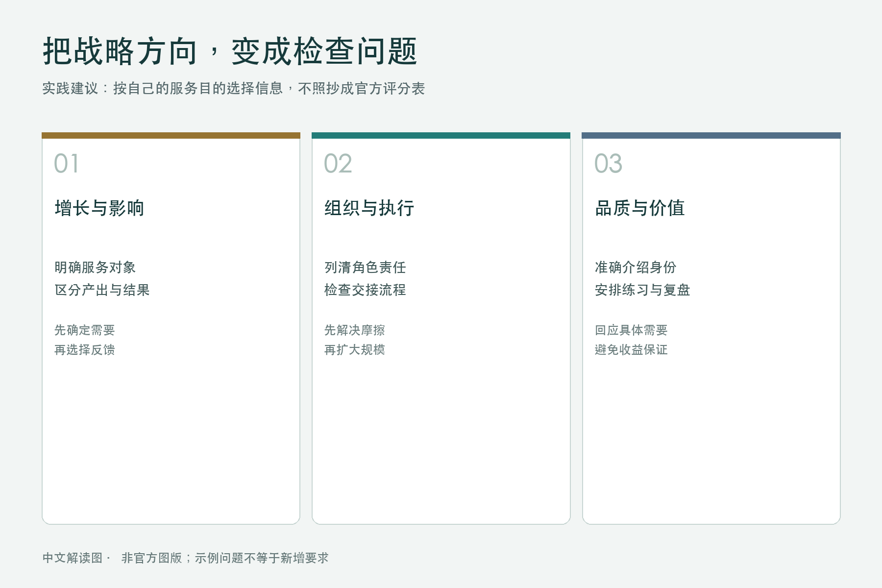882x588 pixels.
Task: Select the note 再选择反馈
Action: pos(85,350)
